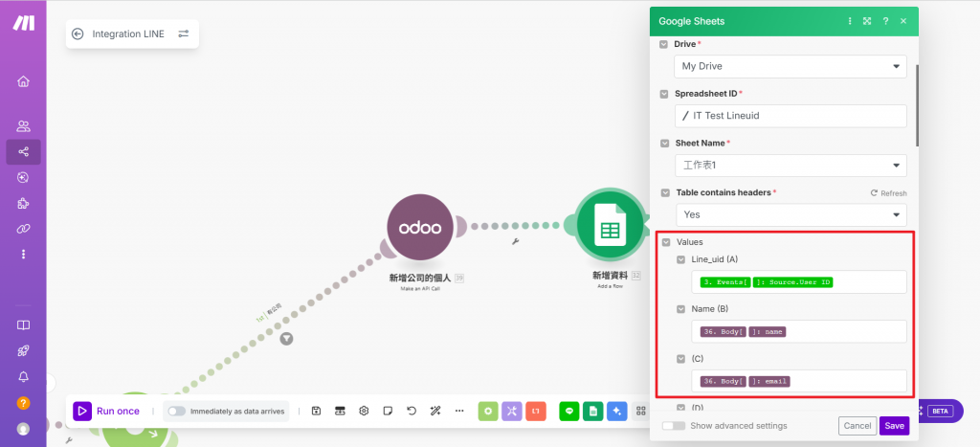Viewport: 980px width, 447px height.
Task: Open Google Sheets panel kebab menu
Action: pos(850,21)
